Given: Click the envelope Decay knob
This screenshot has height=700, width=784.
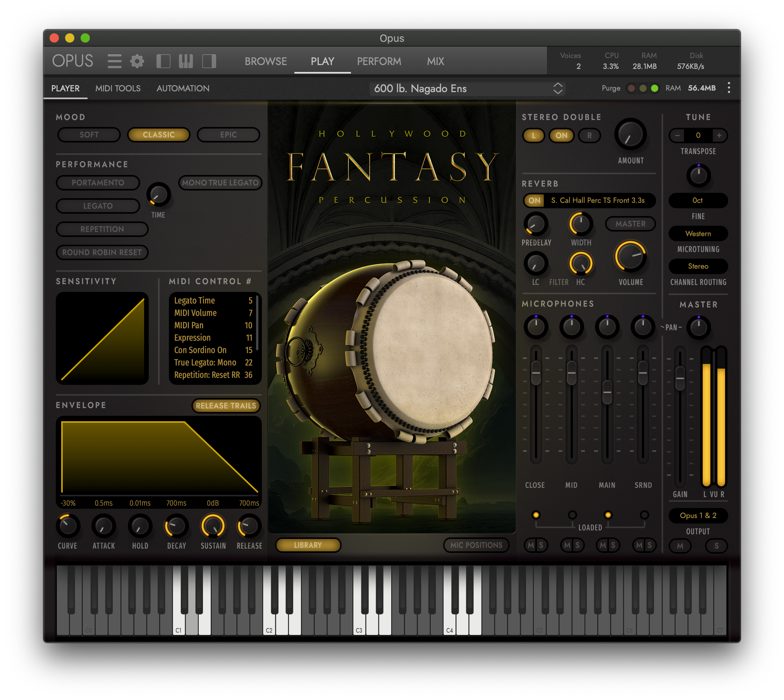Looking at the screenshot, I should [x=176, y=526].
